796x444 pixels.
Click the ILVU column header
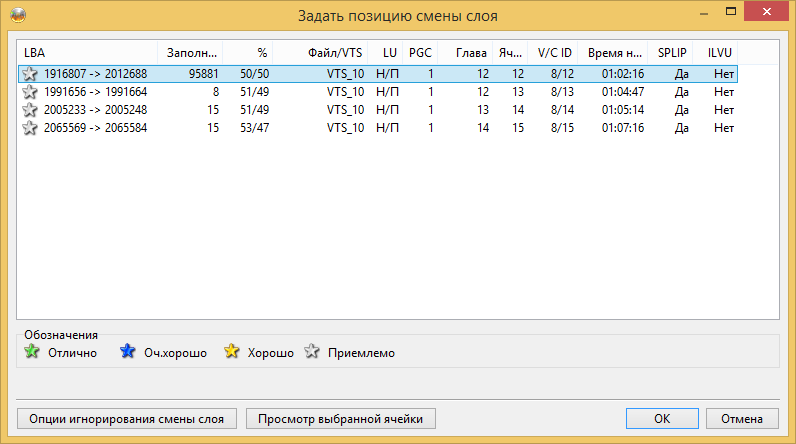pyautogui.click(x=716, y=53)
